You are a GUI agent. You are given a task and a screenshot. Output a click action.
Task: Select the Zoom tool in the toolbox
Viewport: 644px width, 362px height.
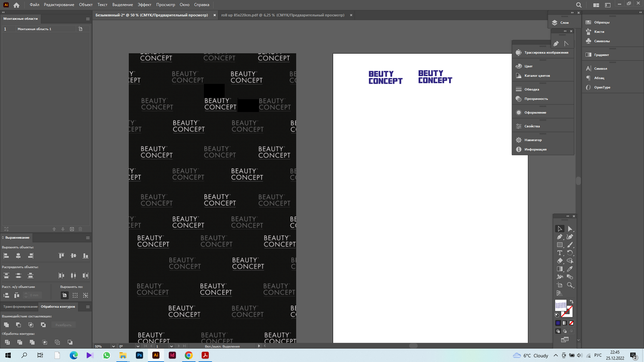click(x=570, y=285)
